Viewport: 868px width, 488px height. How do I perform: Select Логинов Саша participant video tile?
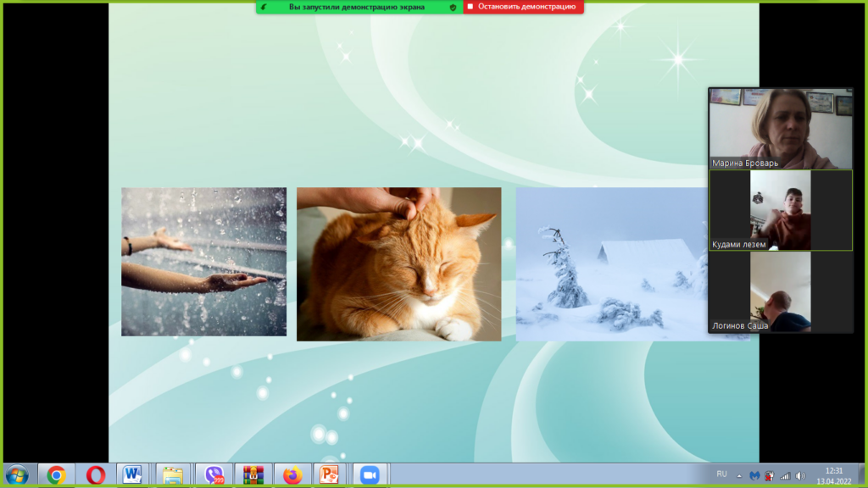pos(780,292)
